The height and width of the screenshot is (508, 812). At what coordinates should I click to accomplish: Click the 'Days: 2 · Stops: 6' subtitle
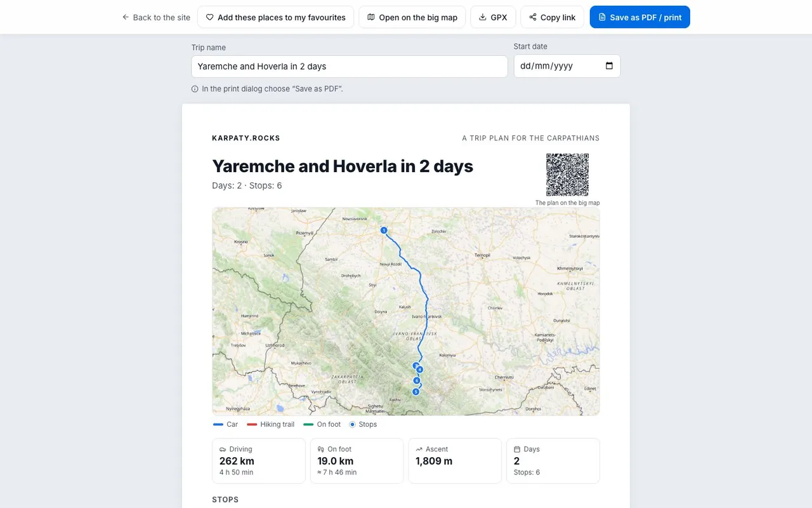pos(247,185)
